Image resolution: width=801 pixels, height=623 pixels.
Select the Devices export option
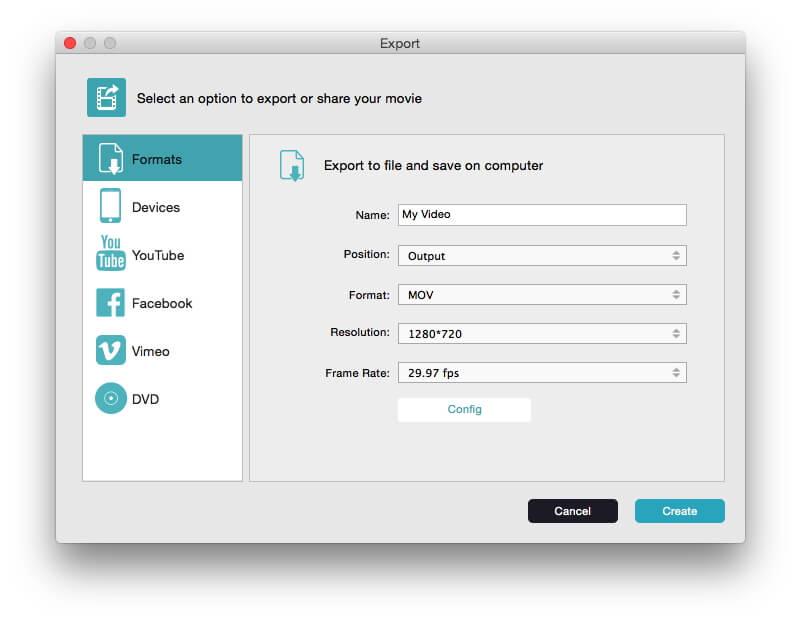coord(162,206)
